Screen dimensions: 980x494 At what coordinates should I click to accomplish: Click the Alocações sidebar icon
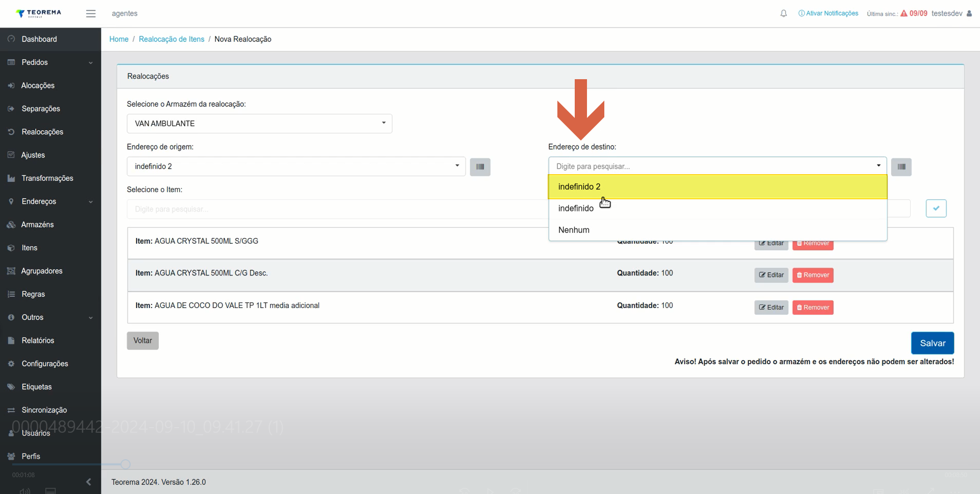tap(11, 85)
